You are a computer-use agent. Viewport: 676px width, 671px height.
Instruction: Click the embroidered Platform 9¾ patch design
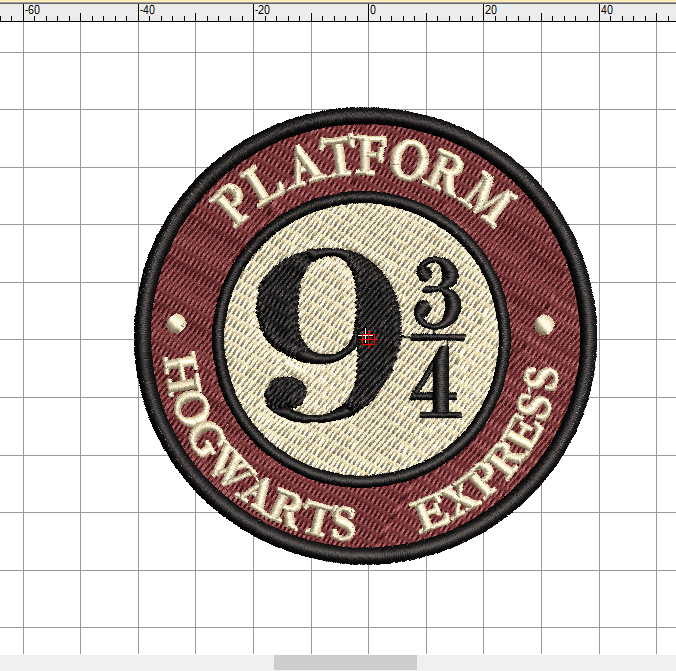366,336
